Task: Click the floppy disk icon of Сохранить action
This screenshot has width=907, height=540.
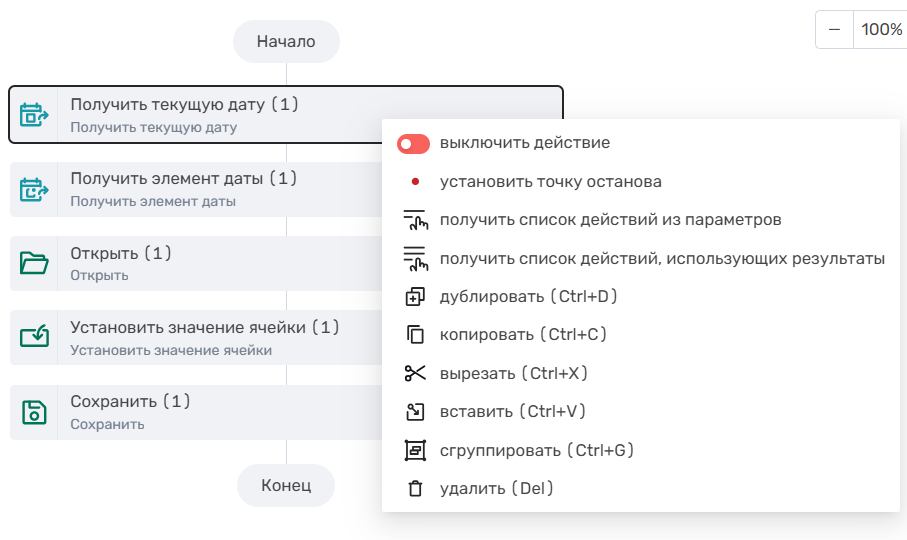Action: click(x=35, y=412)
